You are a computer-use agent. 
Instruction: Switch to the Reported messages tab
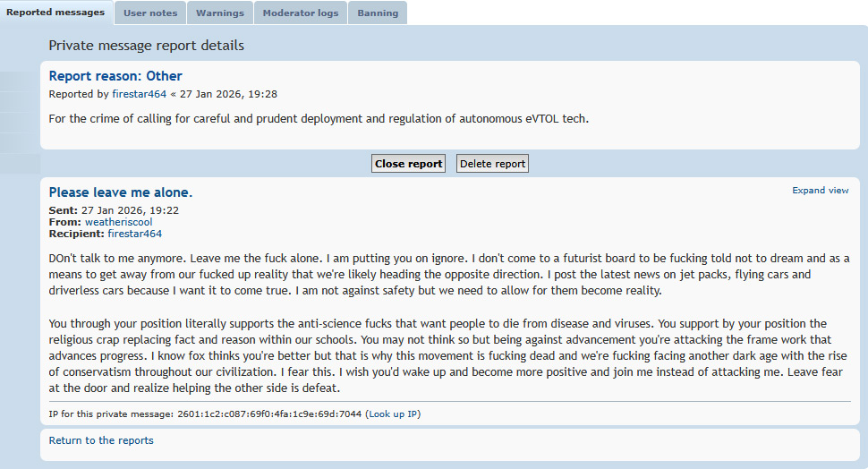pos(55,13)
